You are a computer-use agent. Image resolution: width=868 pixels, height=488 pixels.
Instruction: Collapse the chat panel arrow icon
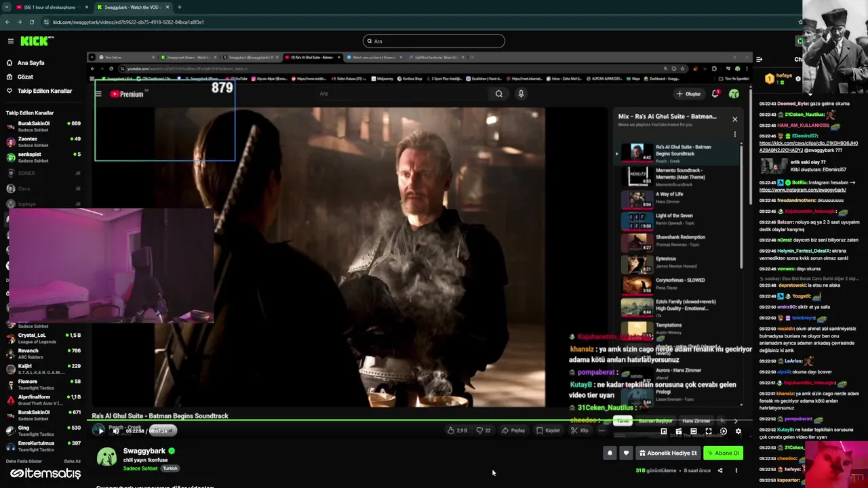759,60
